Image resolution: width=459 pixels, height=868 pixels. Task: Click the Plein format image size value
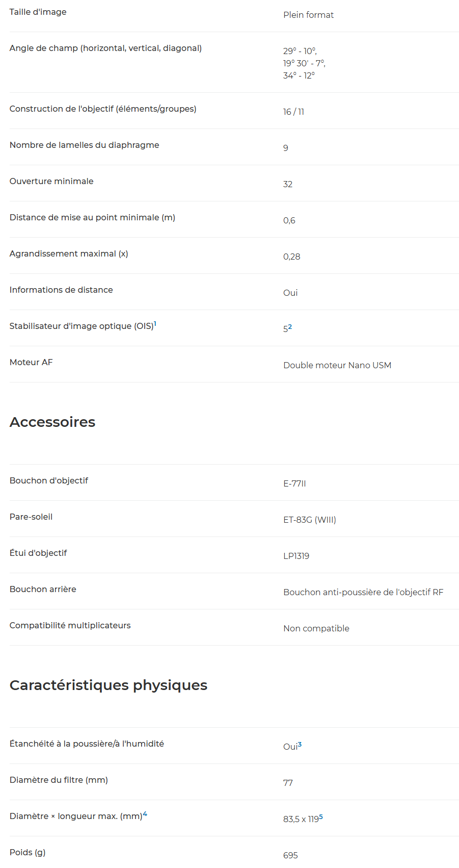click(x=308, y=15)
